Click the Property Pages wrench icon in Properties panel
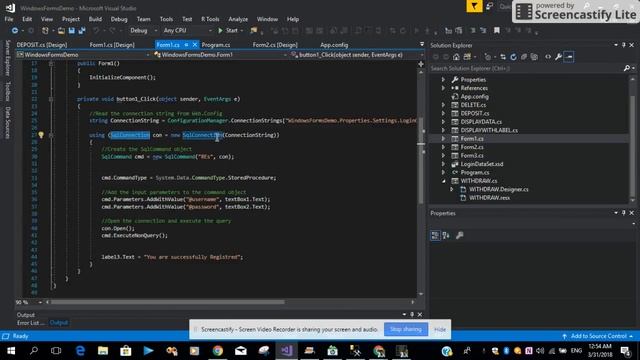The height and width of the screenshot is (360, 640). point(460,236)
